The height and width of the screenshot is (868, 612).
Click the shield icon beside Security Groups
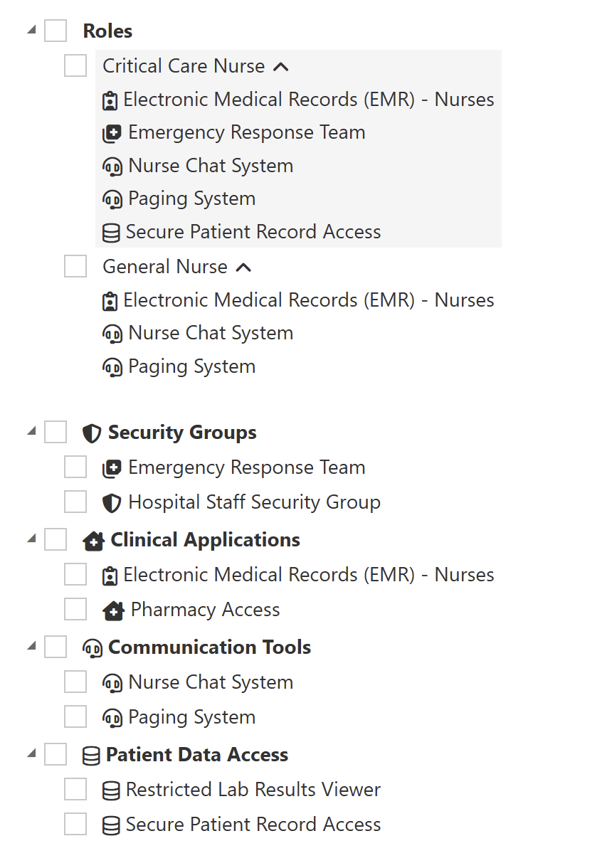[92, 433]
